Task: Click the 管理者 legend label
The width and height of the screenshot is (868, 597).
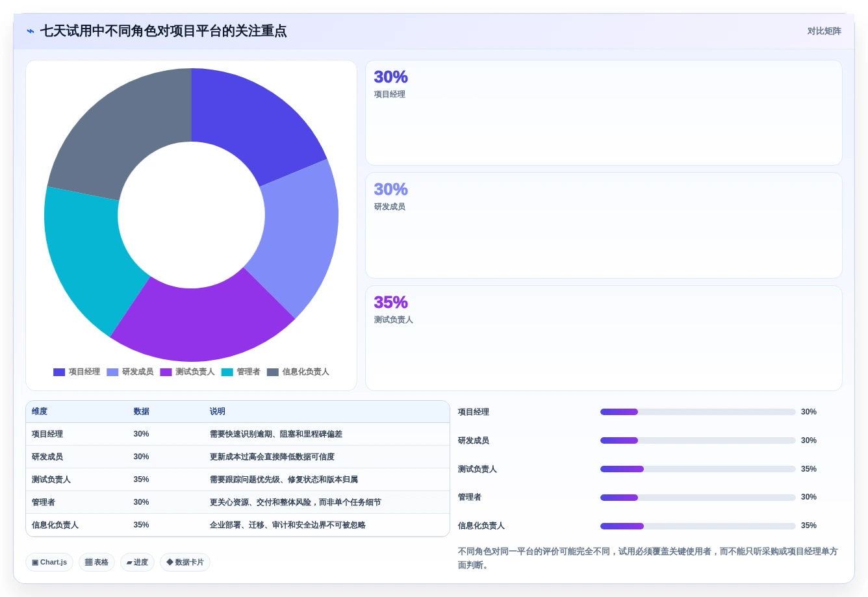Action: tap(248, 372)
